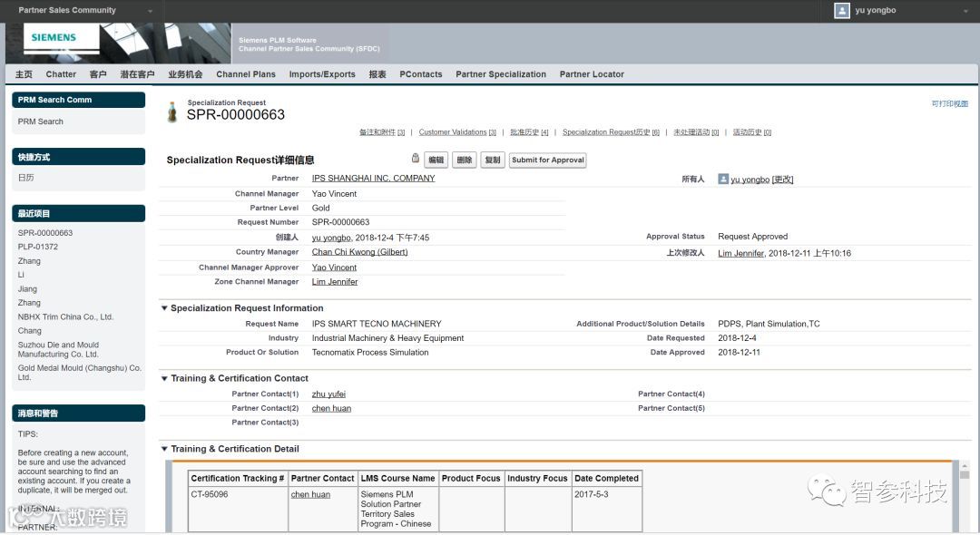Viewport: 980px width, 535px height.
Task: Open creator yu yongbo link
Action: 331,238
